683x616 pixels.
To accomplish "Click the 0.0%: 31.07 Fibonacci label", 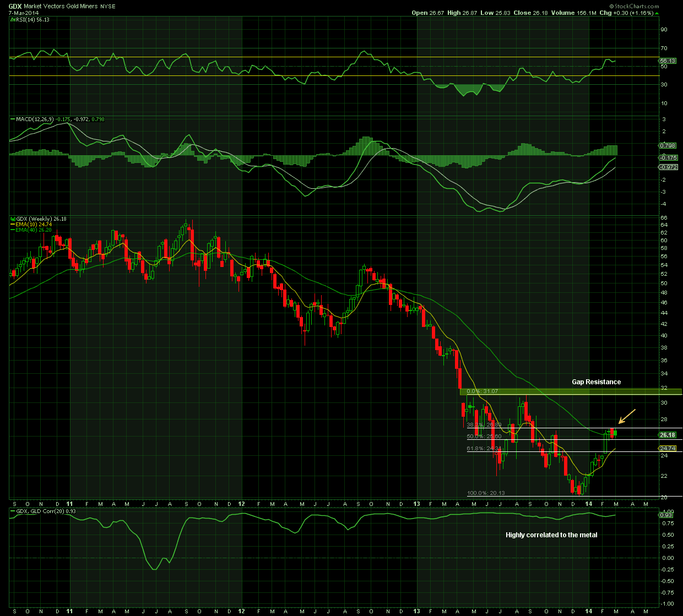I will pos(483,391).
